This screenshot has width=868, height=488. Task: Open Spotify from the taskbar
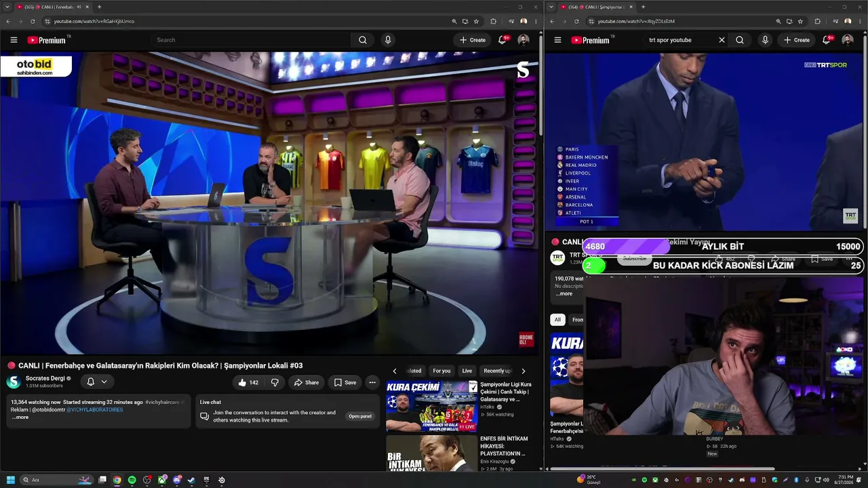tap(132, 480)
